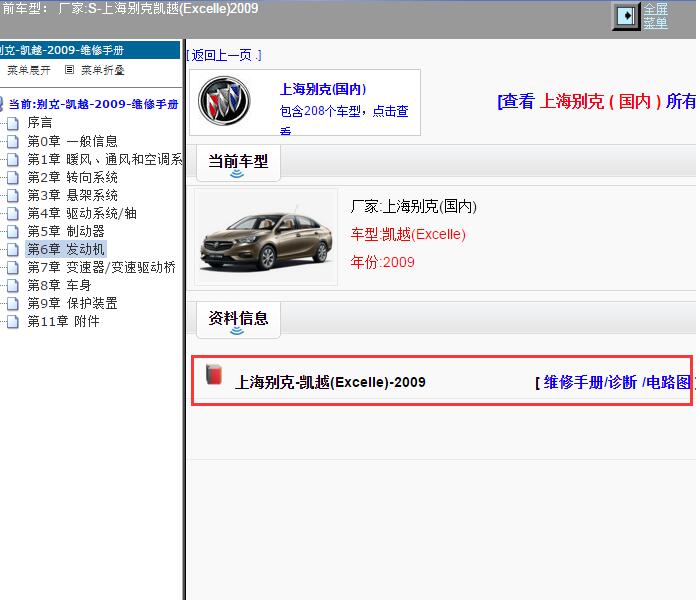Open the 上海别克(国内) link
The height and width of the screenshot is (600, 696).
[323, 89]
